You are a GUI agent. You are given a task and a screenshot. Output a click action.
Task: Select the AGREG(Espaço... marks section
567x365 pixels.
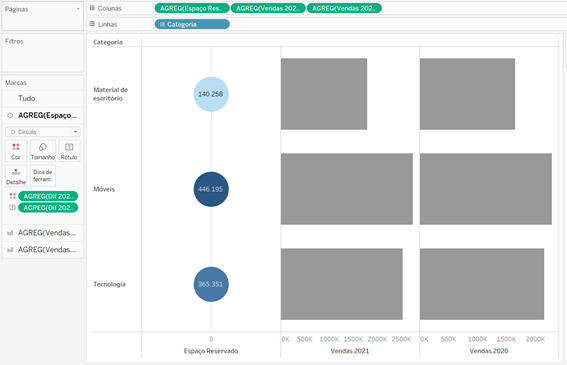pos(43,115)
